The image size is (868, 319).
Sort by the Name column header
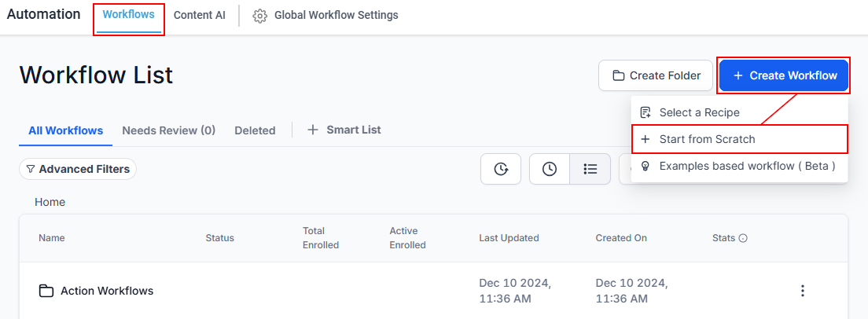52,237
